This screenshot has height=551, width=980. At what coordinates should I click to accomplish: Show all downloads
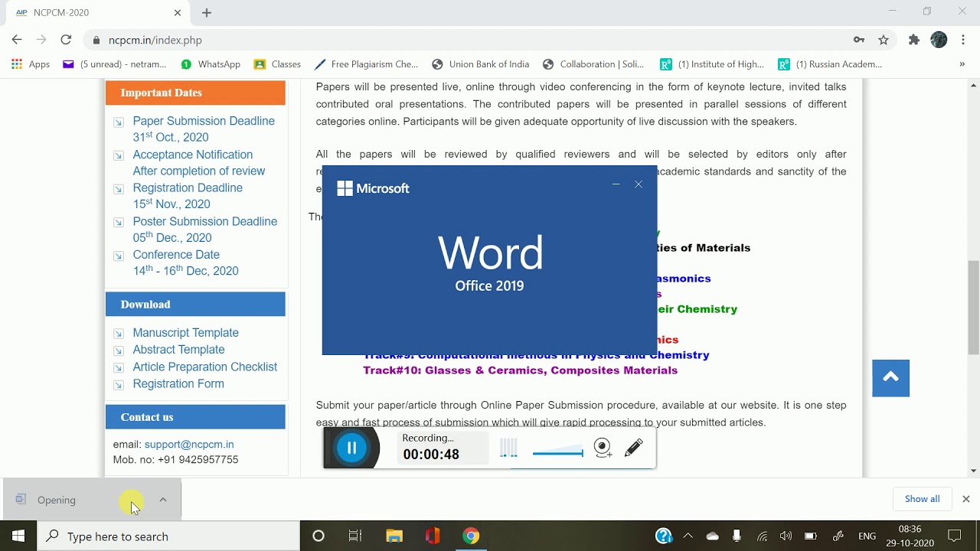click(922, 499)
